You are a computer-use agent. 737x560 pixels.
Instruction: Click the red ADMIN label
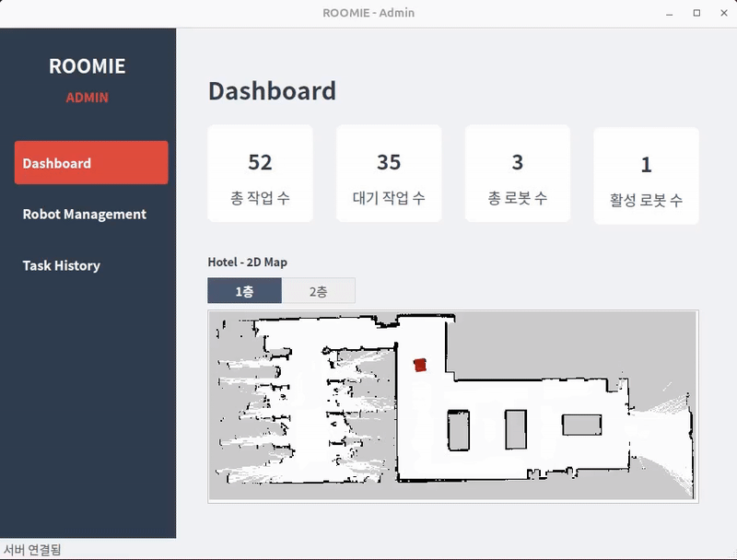[x=87, y=98]
